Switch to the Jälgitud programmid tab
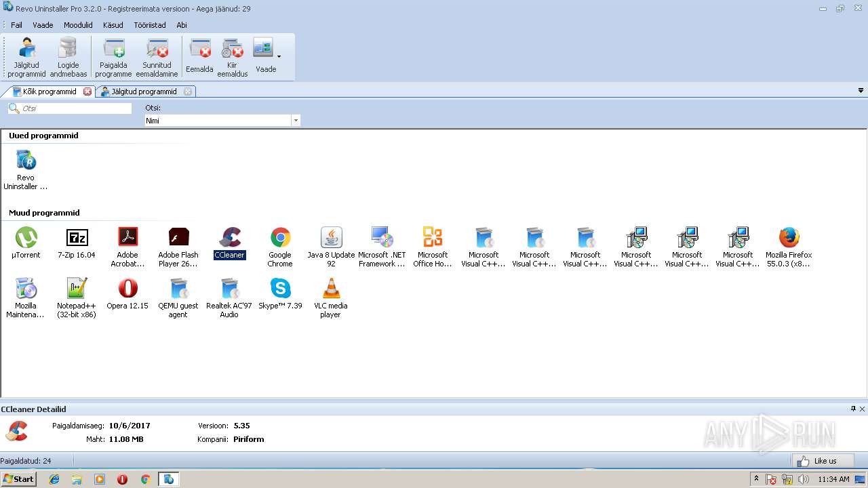Screen dimensions: 868x488 tap(143, 91)
